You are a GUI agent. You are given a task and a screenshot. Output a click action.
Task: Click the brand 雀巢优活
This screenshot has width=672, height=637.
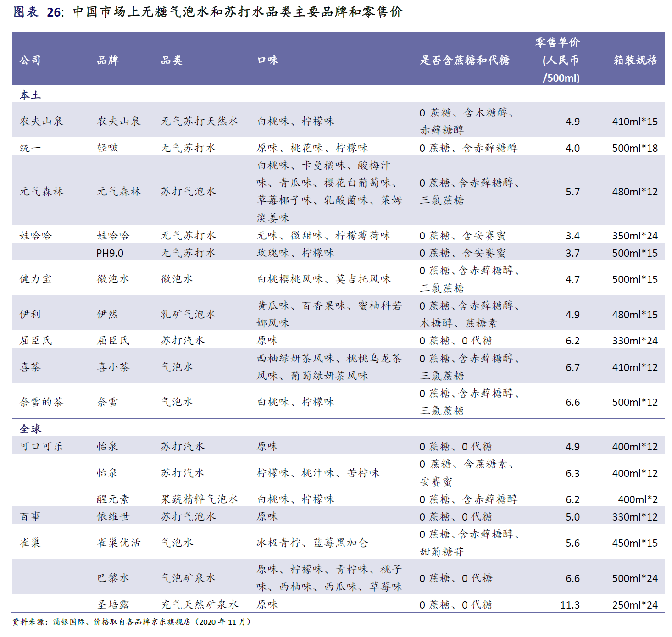point(119,543)
